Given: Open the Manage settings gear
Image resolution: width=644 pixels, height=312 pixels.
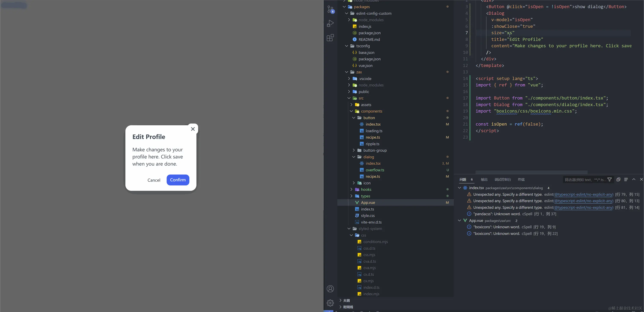Looking at the screenshot, I should pos(330,303).
